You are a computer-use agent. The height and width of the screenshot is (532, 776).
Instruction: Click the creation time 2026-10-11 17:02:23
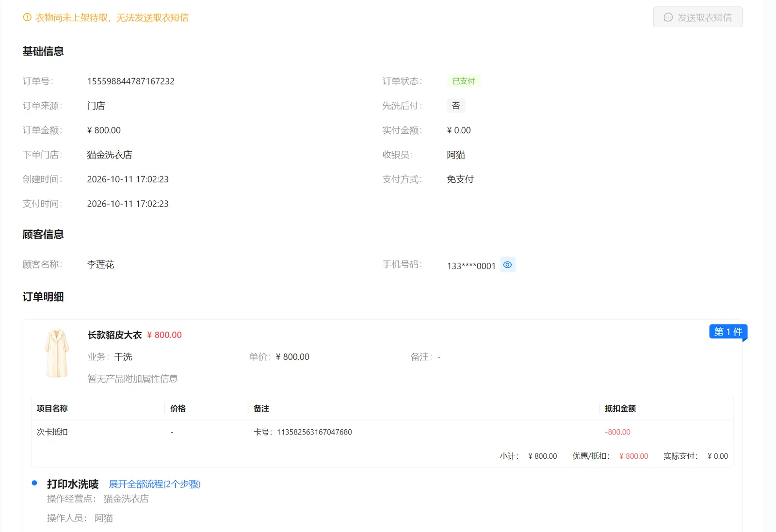point(128,179)
